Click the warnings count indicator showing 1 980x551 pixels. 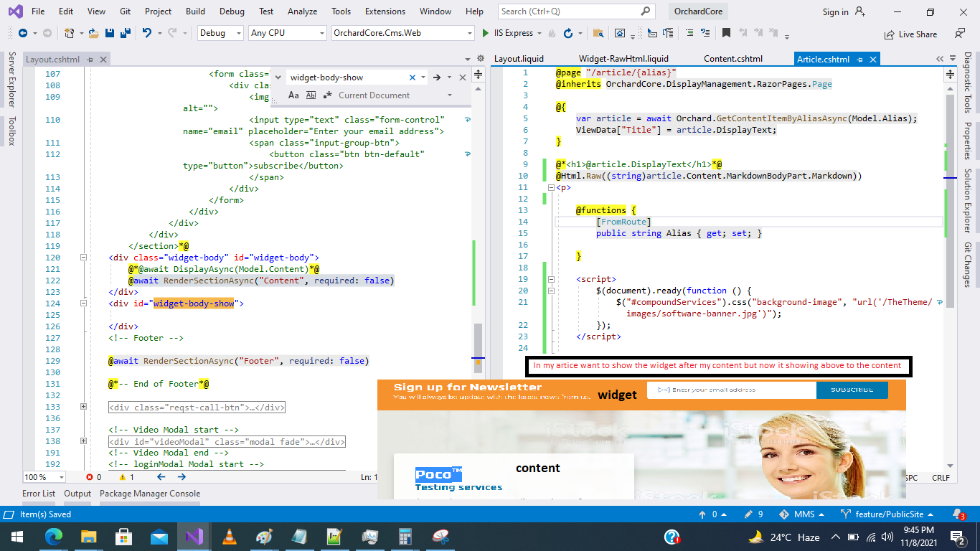127,477
